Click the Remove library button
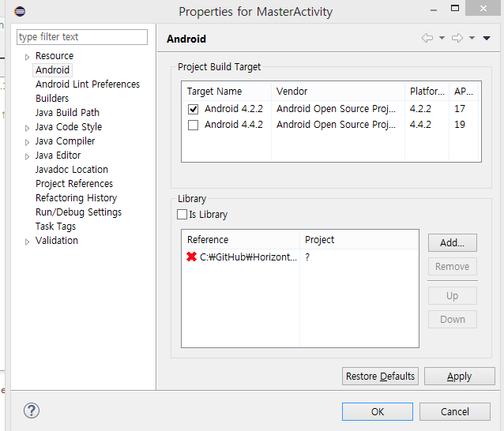 point(452,267)
